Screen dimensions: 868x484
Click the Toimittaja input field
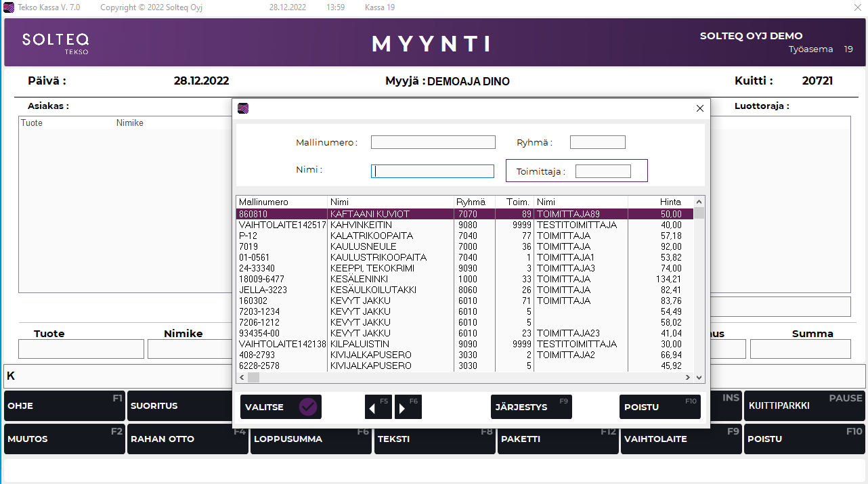603,171
